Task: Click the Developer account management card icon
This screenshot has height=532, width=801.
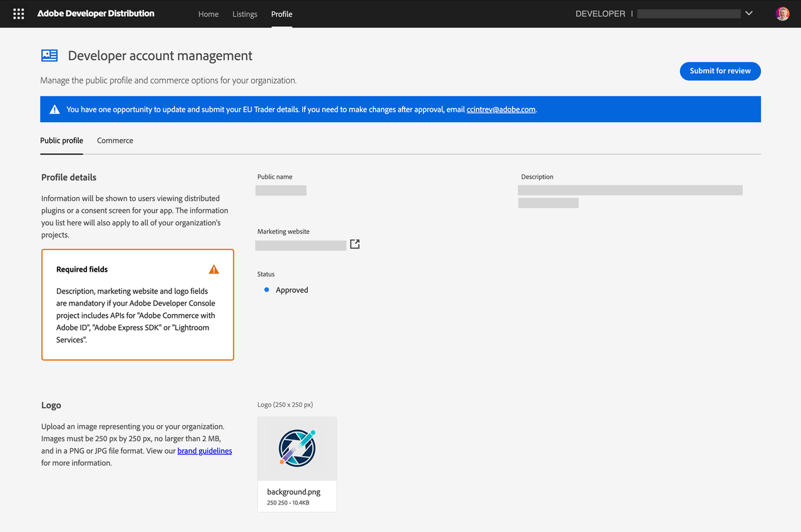Action: click(x=49, y=55)
